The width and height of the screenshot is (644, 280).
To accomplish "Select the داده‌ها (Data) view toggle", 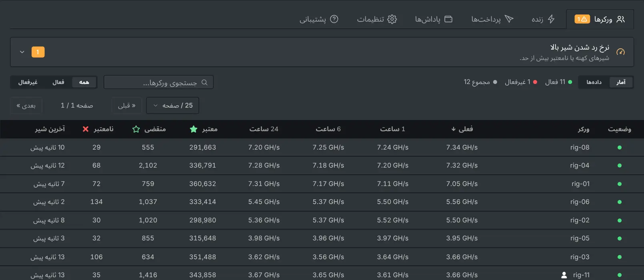I will click(x=594, y=82).
